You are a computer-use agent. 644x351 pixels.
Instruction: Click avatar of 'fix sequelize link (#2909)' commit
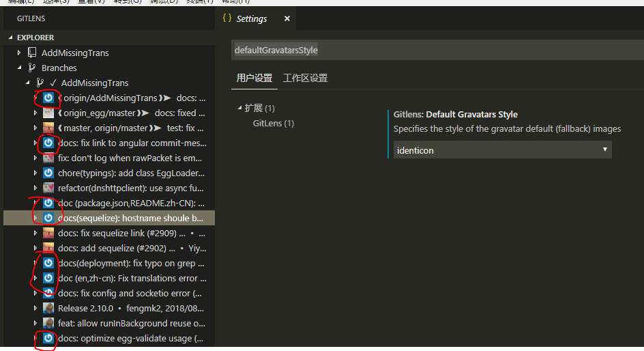48,233
